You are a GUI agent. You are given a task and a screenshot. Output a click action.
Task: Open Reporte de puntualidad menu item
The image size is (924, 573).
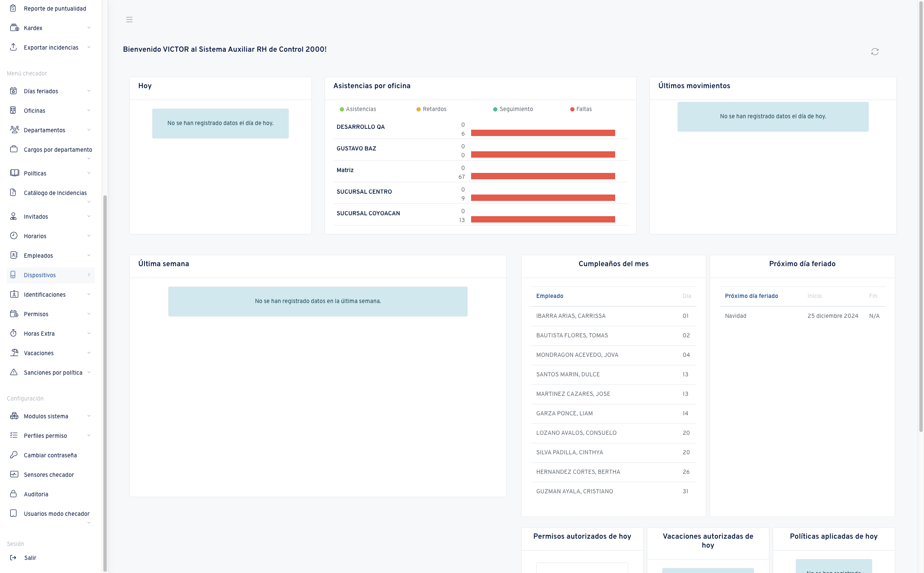click(51, 8)
